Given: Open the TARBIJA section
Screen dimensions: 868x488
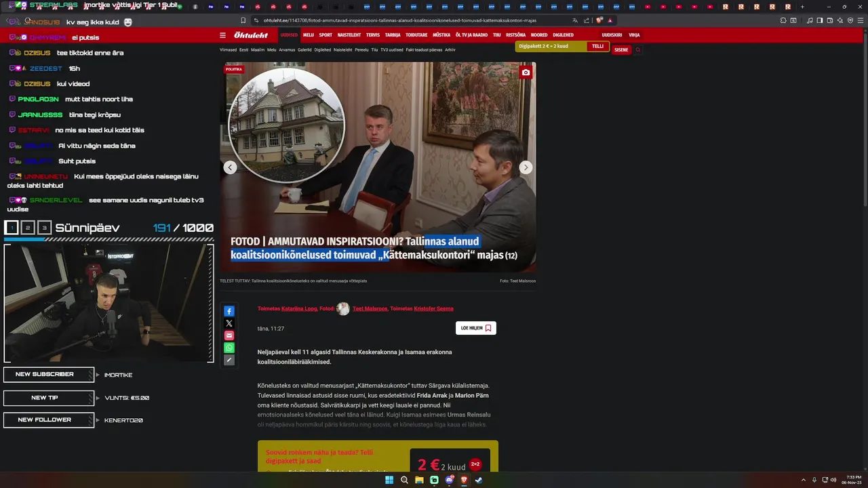Looking at the screenshot, I should (x=393, y=35).
